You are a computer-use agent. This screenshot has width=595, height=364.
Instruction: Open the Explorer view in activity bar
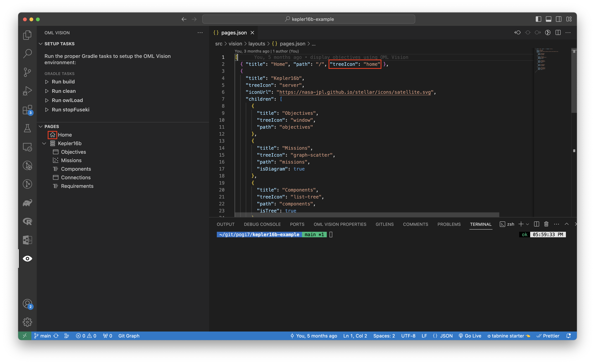(x=27, y=35)
